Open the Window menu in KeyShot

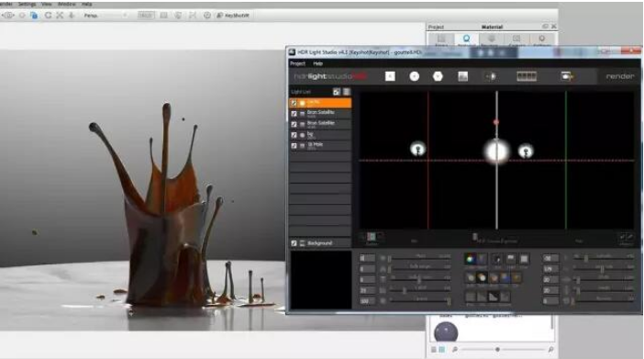67,4
